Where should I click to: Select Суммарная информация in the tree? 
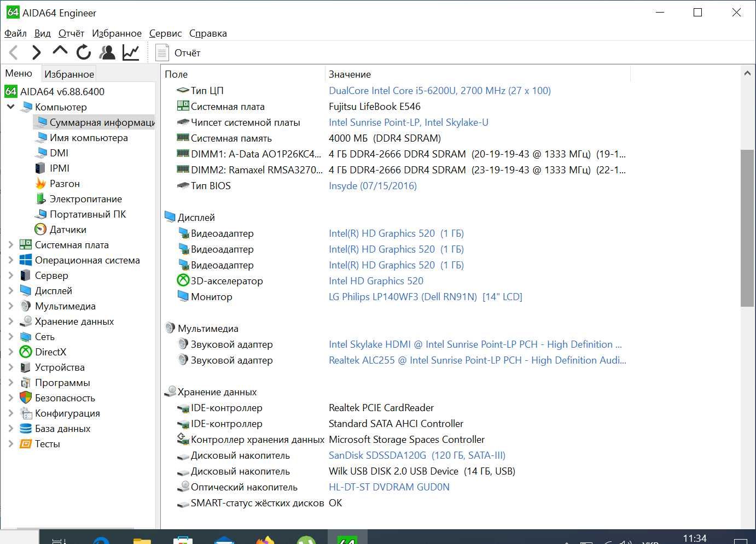click(x=95, y=122)
